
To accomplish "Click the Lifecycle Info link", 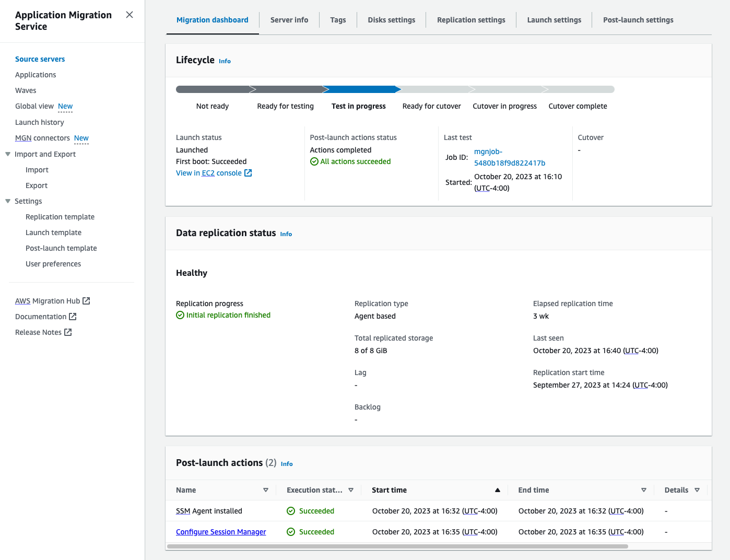I will (x=225, y=61).
